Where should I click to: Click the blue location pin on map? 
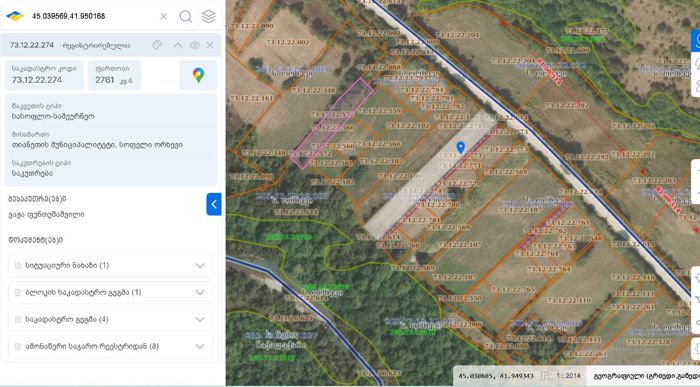(461, 147)
